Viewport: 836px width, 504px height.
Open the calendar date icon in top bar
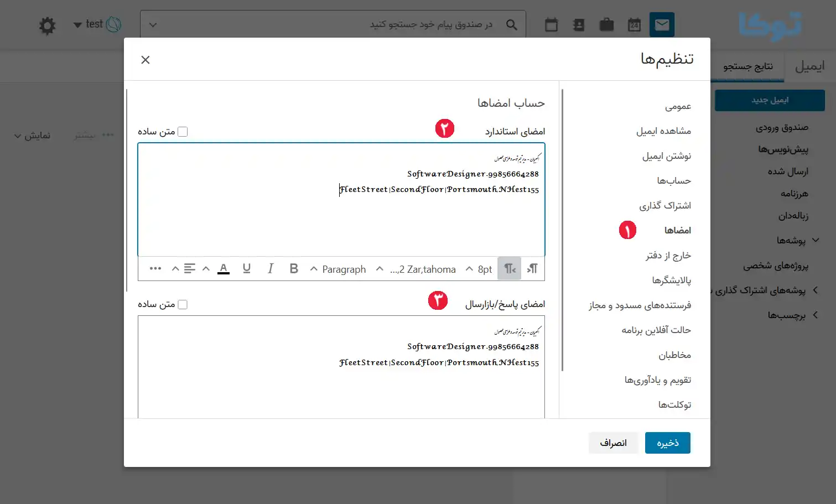[x=634, y=25]
